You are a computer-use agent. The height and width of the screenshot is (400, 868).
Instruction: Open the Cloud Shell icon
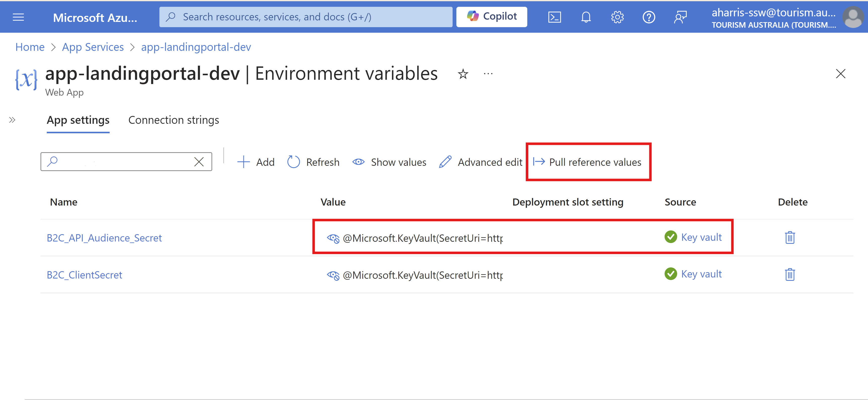(554, 17)
